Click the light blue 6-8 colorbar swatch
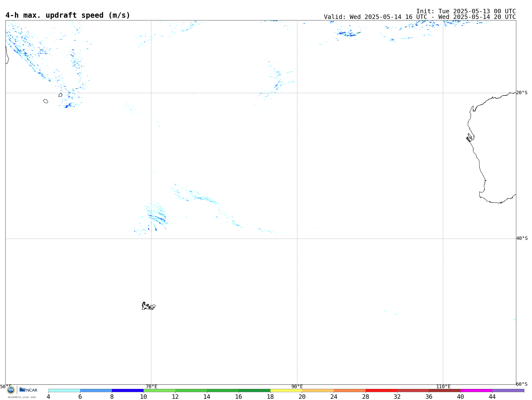The image size is (532, 400). (x=96, y=391)
